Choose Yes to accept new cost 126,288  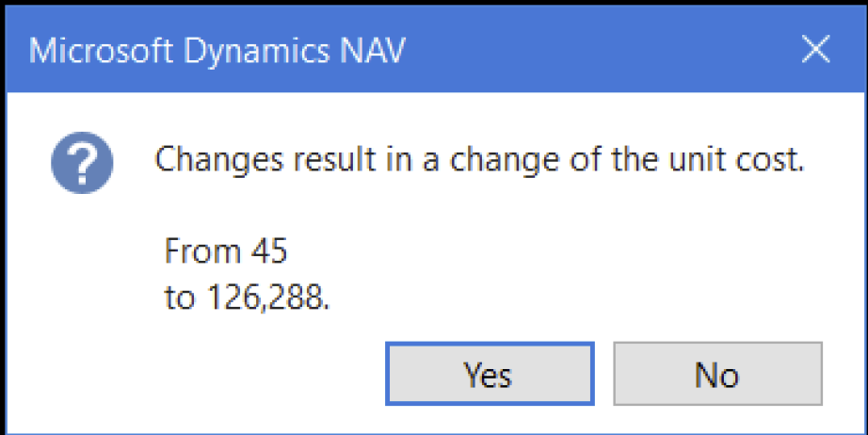[490, 374]
